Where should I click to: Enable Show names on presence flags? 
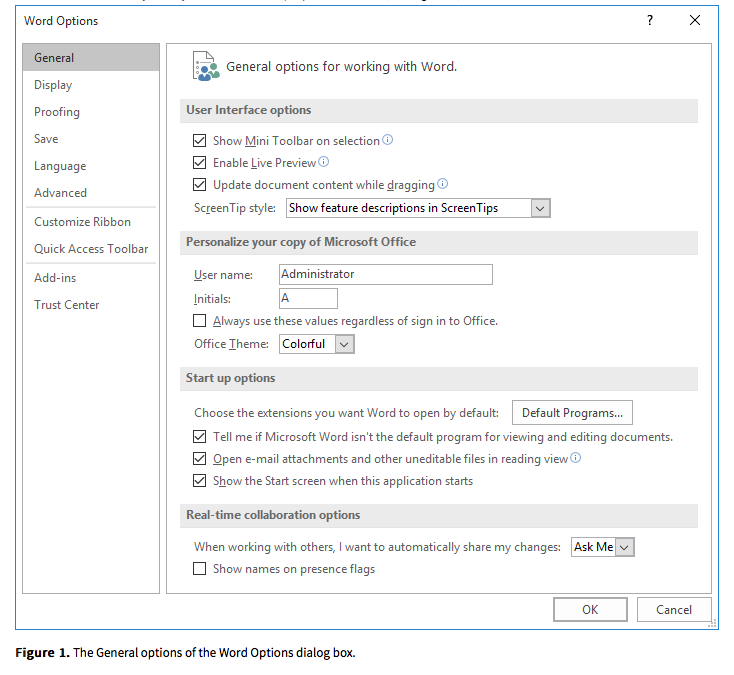coord(199,569)
